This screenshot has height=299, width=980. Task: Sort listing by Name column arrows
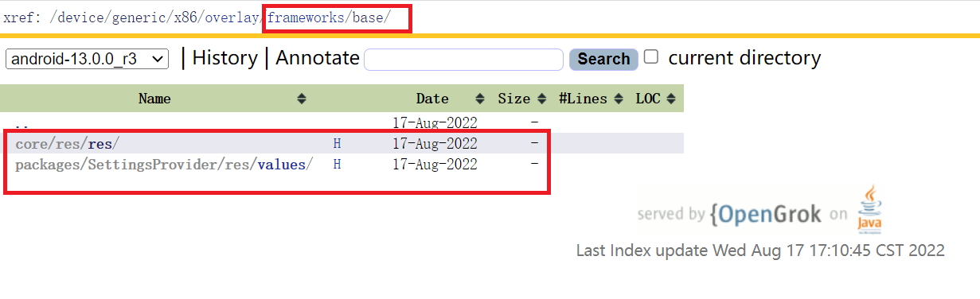point(302,99)
